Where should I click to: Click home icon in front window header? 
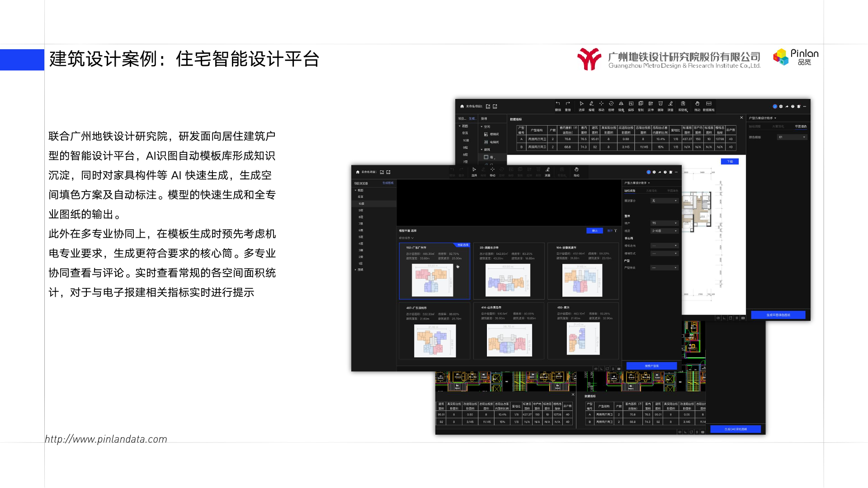tap(358, 172)
